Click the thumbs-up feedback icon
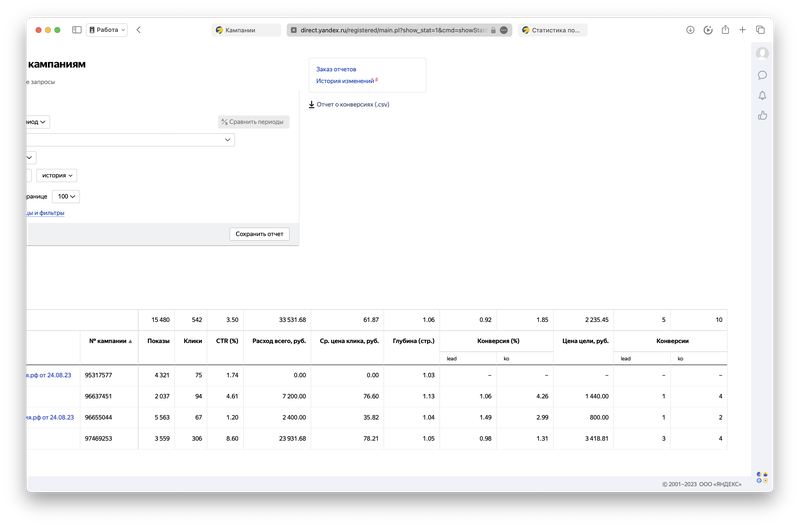This screenshot has height=527, width=800. [x=762, y=116]
